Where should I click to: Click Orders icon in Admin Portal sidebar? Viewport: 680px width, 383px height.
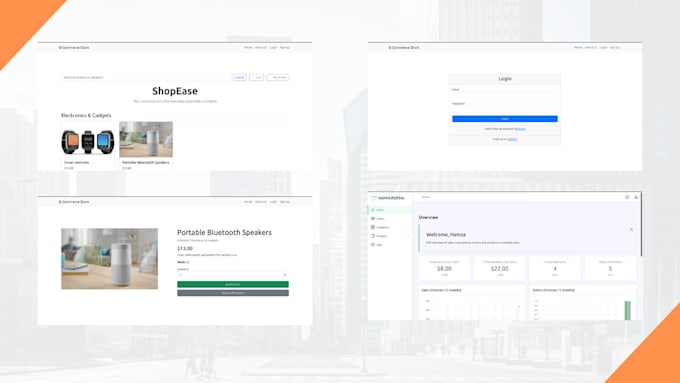click(373, 219)
